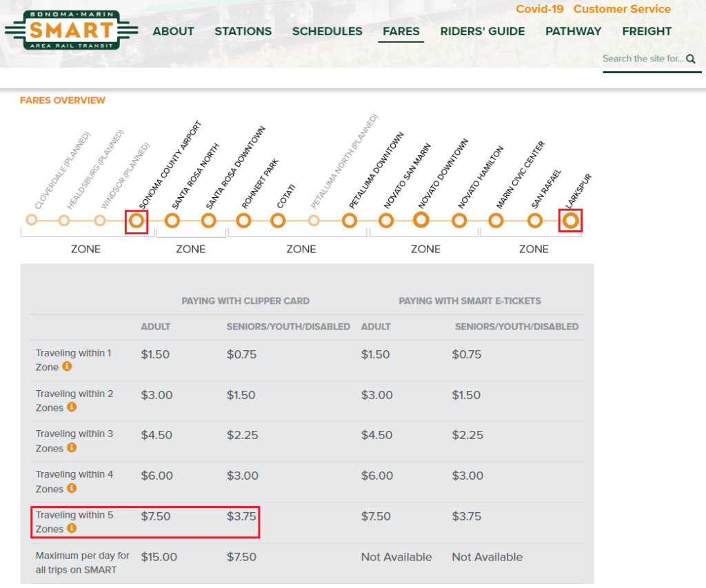The image size is (706, 588).
Task: Click info icon next to 1 Zone
Action: point(67,367)
